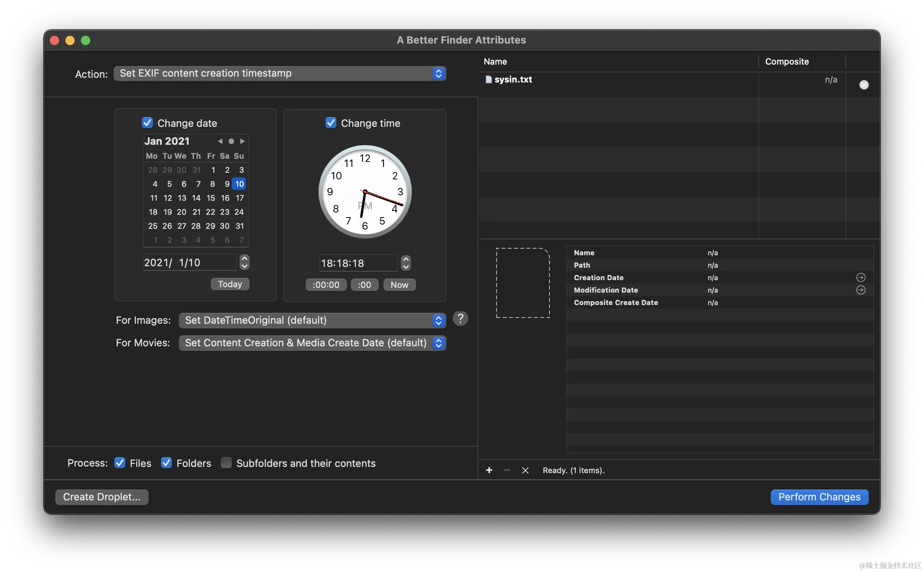Click the Perform Changes button
This screenshot has width=924, height=572.
click(819, 497)
